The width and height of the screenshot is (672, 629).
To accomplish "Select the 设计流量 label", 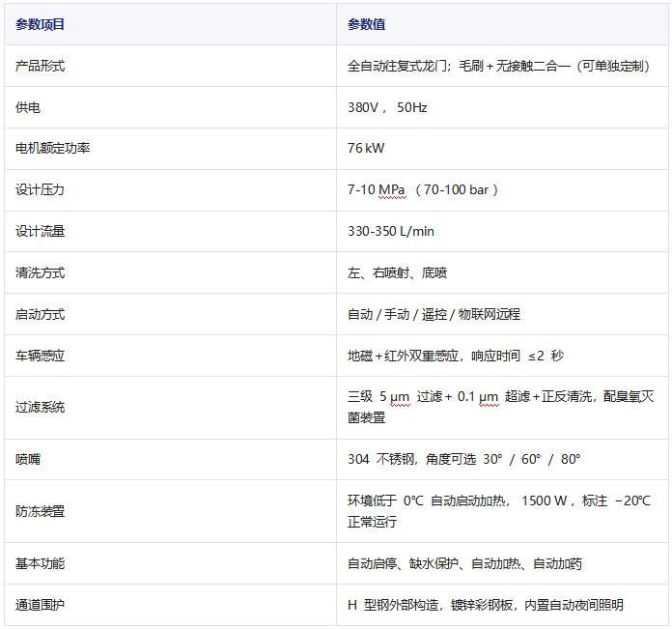I will pos(40,232).
